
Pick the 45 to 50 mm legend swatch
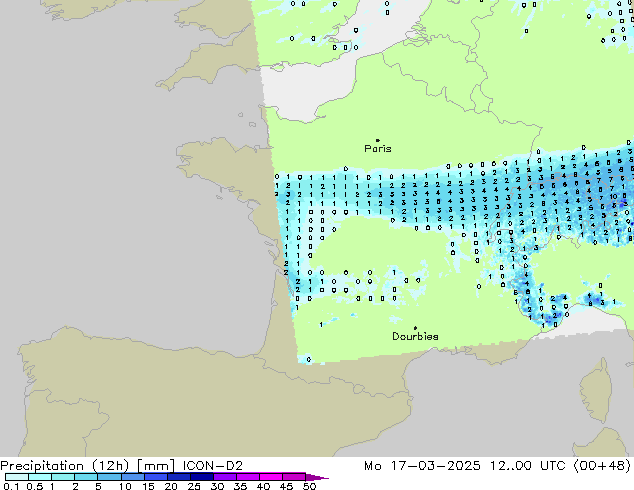[x=298, y=478]
